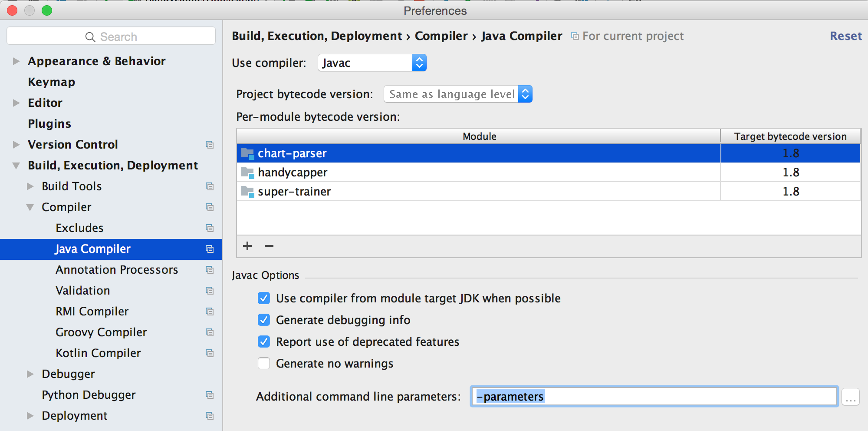Click project-level icon beside Version Control

point(210,145)
